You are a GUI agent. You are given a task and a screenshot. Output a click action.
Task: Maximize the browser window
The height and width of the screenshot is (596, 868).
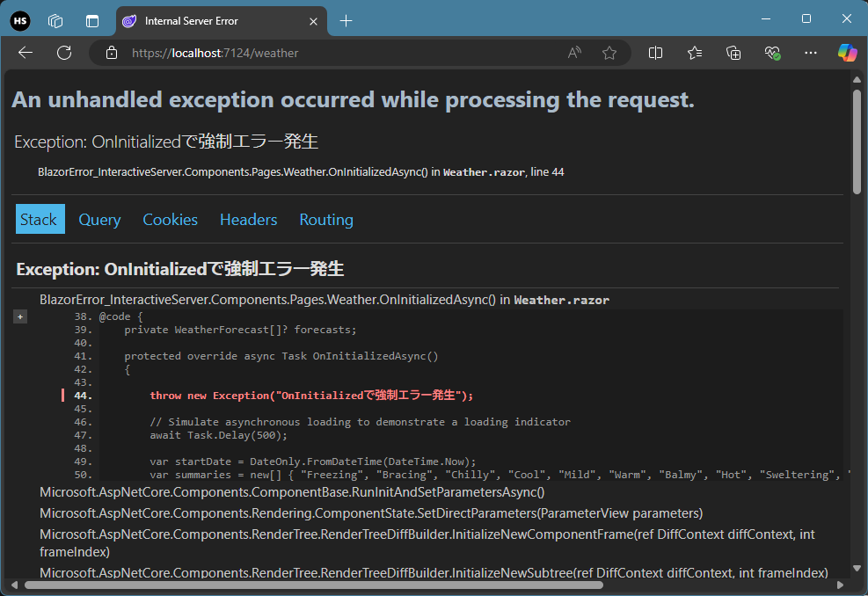(806, 18)
